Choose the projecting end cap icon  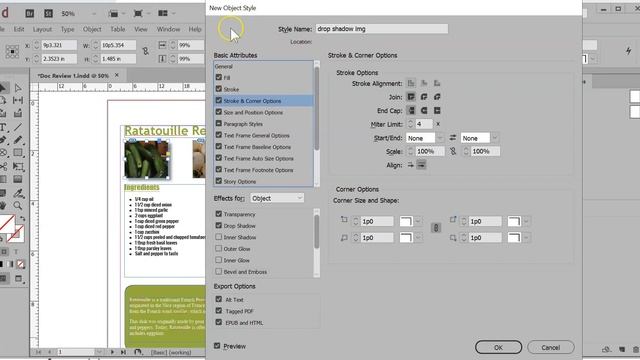pyautogui.click(x=437, y=111)
